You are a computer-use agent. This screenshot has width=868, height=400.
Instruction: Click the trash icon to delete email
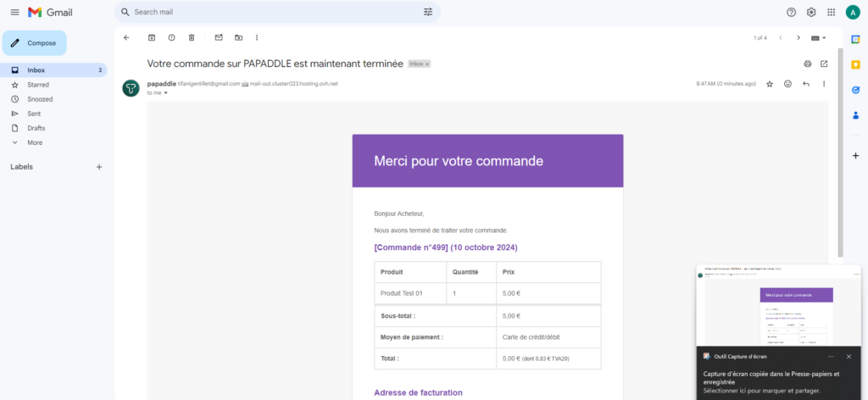(x=192, y=37)
